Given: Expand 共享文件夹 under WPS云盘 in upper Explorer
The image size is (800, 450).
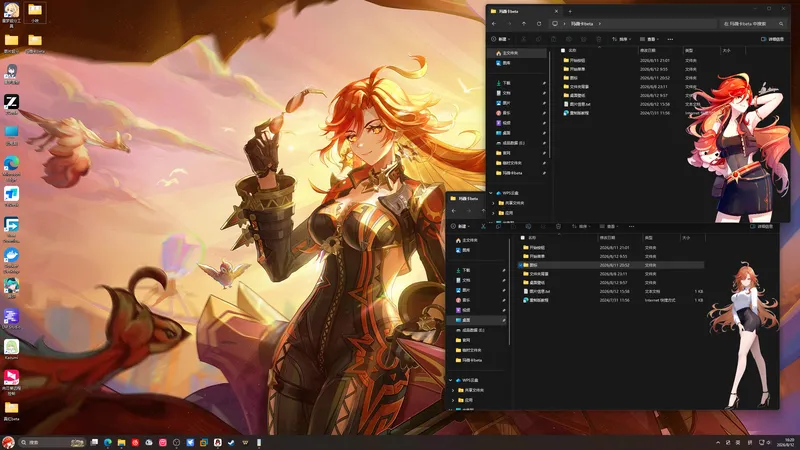Looking at the screenshot, I should tap(493, 203).
